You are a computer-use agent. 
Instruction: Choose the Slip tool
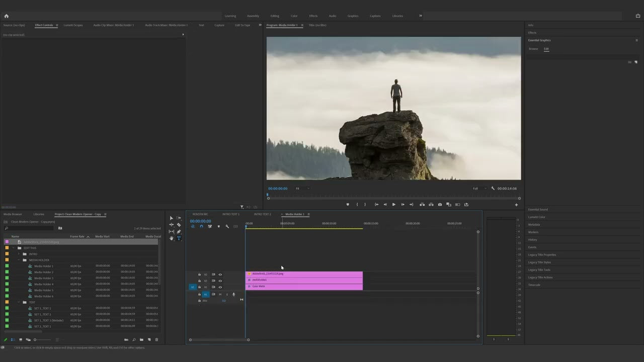[x=172, y=232]
